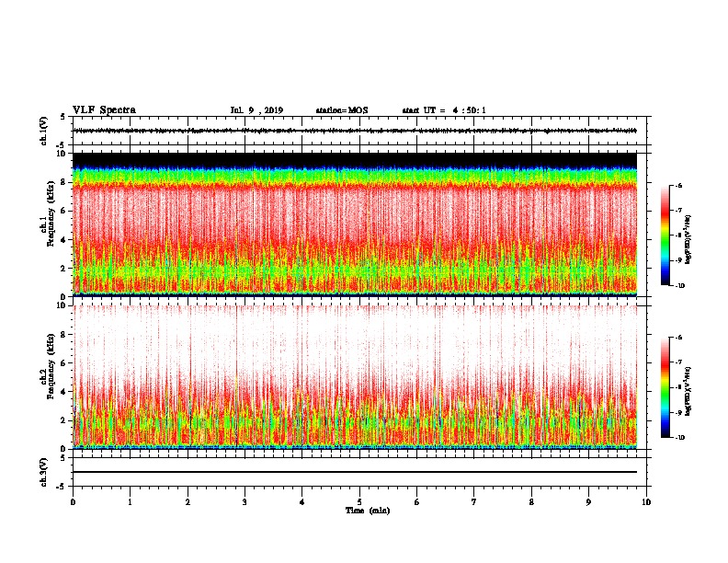The width and height of the screenshot is (728, 563).
Task: Click the "Time (min)" x-axis label
Action: pyautogui.click(x=368, y=511)
